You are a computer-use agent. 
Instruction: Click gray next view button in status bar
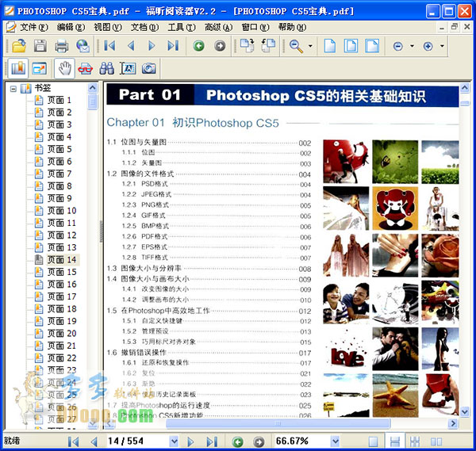point(259,442)
